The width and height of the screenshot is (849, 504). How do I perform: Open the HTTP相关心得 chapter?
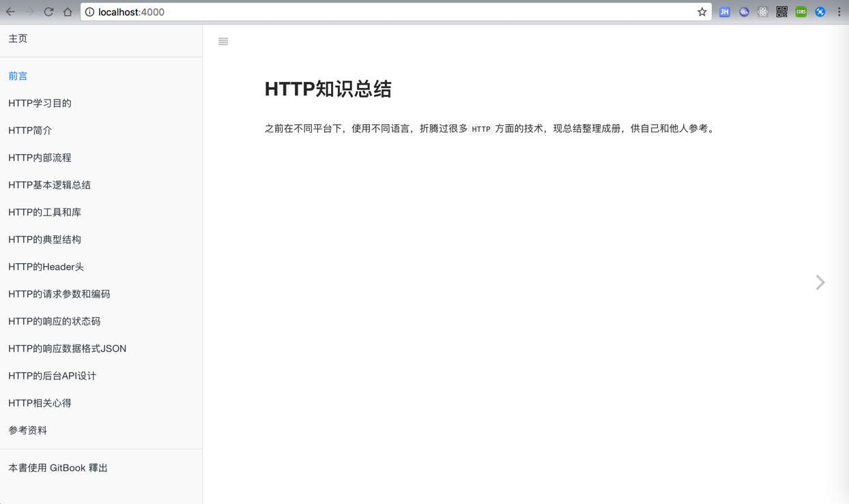(x=40, y=403)
